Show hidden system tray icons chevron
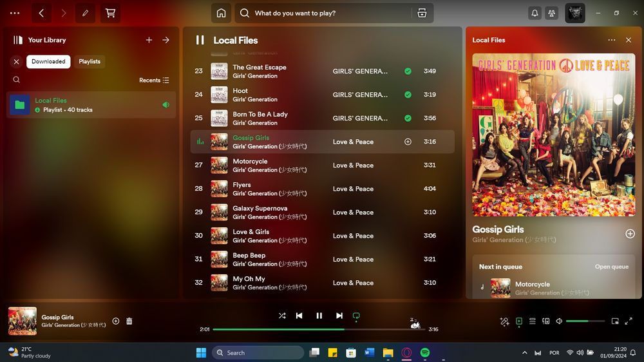The height and width of the screenshot is (362, 644). (524, 352)
